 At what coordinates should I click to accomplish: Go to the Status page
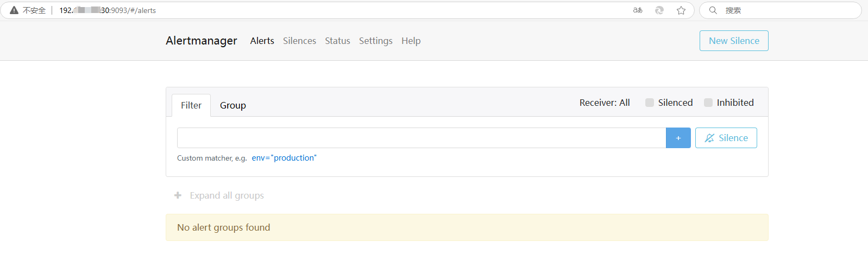pos(337,41)
